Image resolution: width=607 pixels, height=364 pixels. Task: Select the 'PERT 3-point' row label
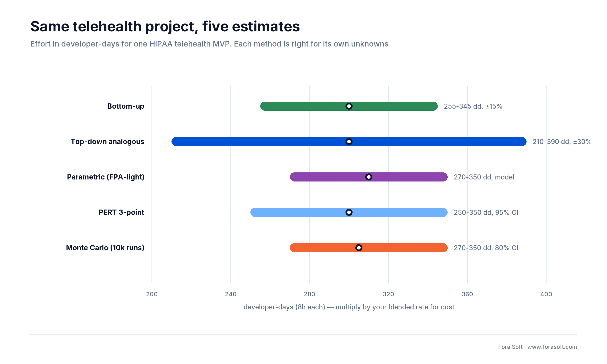point(121,212)
